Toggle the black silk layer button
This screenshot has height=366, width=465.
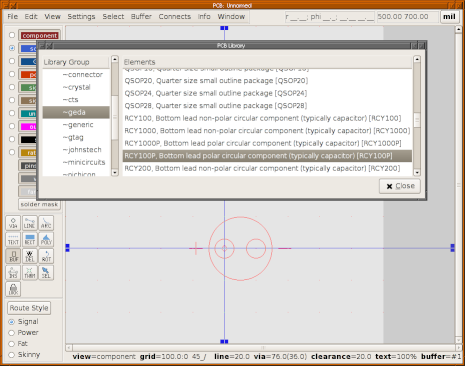coord(28,139)
